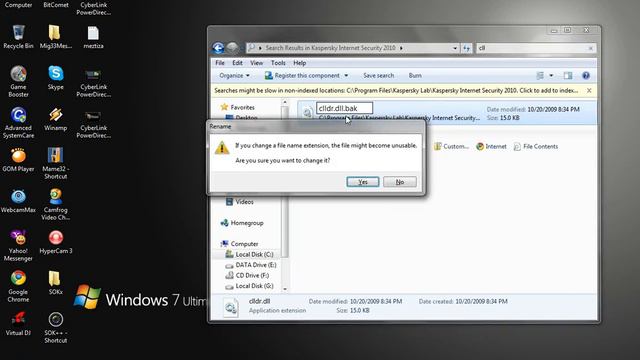Click the clldr.dll.bak rename field
The width and height of the screenshot is (640, 360).
click(x=344, y=108)
